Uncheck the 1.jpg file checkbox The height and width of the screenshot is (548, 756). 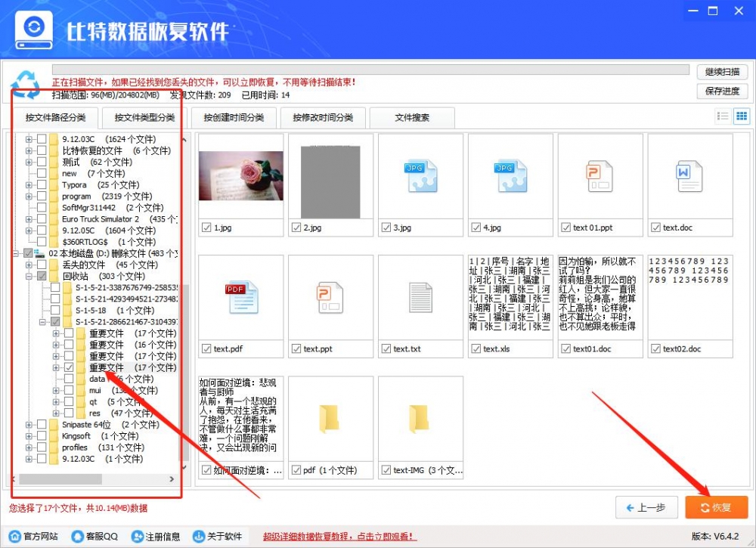206,228
